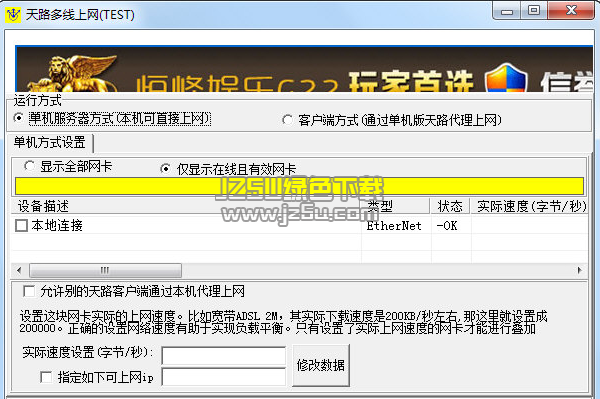Choose 仅显示在线且有效网卡 option
600x399 pixels.
tap(165, 169)
